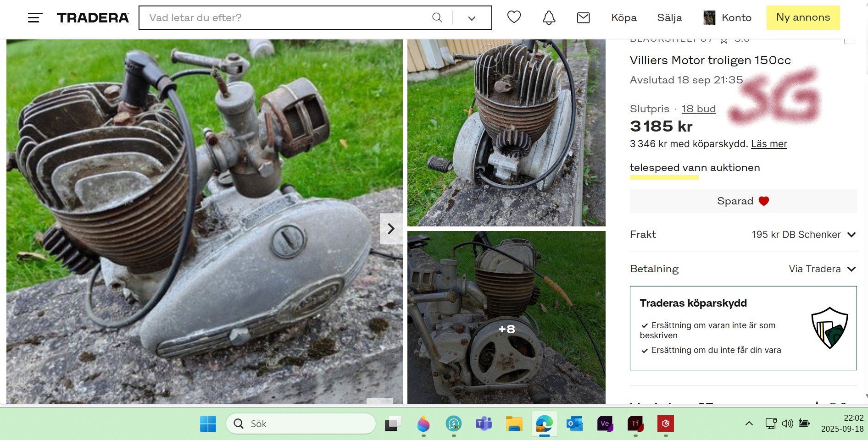
Task: Open the clock and date flyout
Action: (842, 423)
